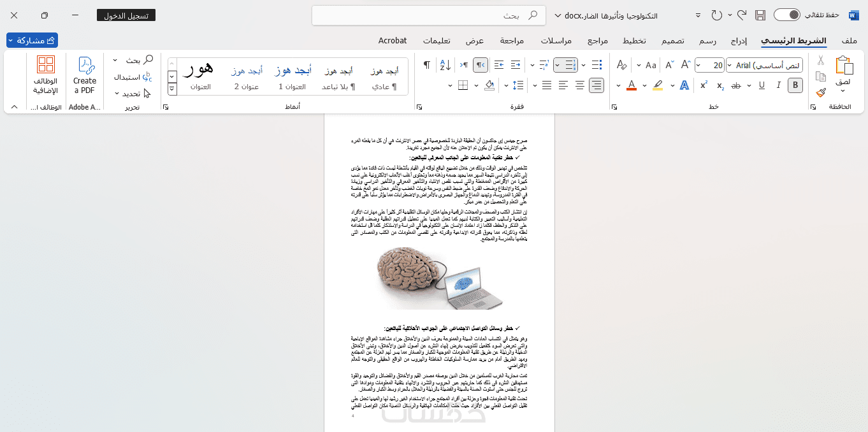Click the bullets list icon
This screenshot has height=432, width=868.
597,65
